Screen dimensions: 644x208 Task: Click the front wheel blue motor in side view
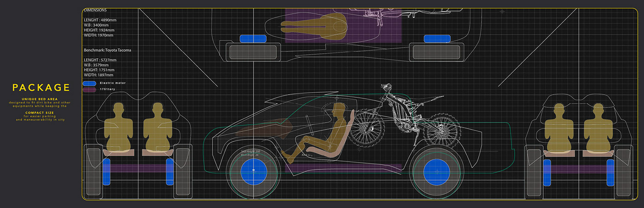click(253, 171)
